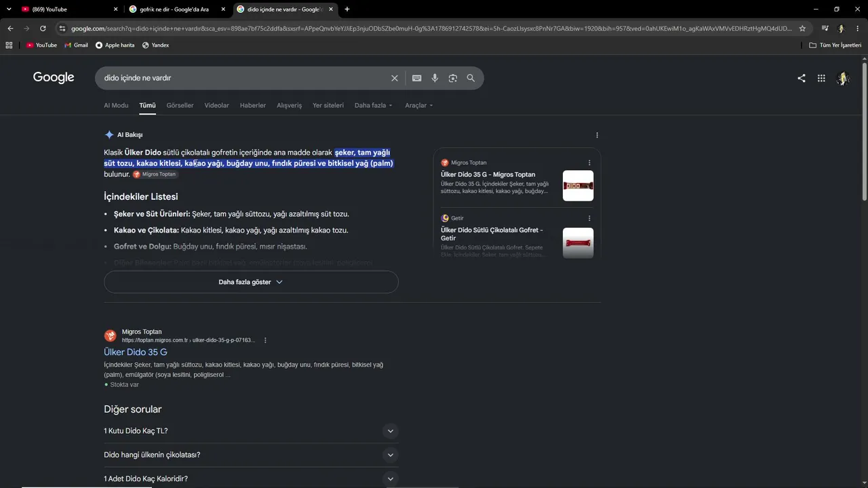Image resolution: width=868 pixels, height=488 pixels.
Task: Open options for the Getir source card
Action: point(589,218)
